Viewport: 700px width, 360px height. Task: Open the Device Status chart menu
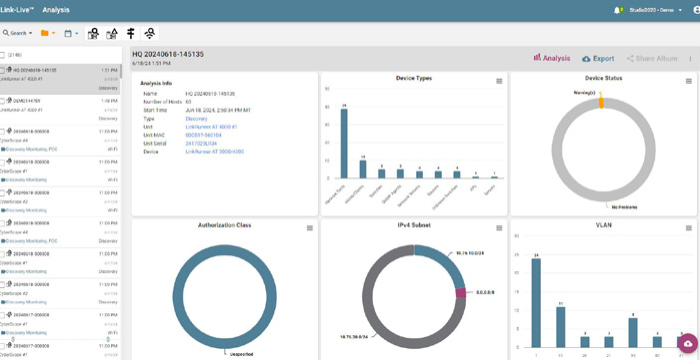pos(688,81)
